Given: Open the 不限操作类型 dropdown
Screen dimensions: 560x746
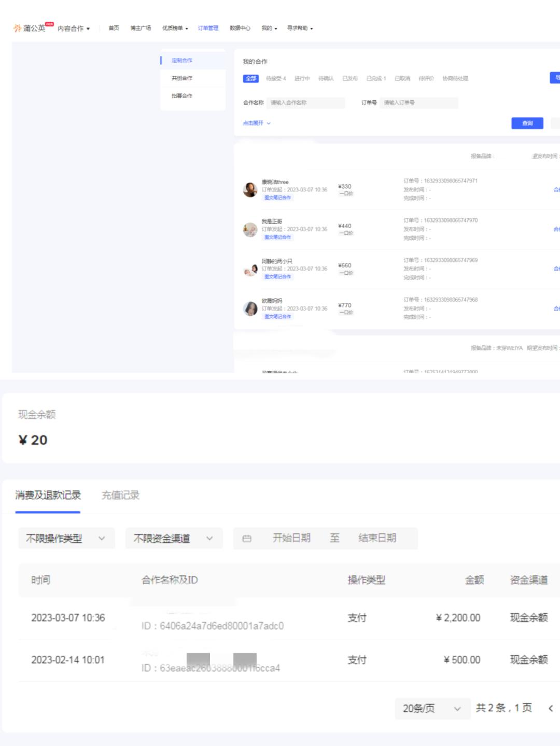Looking at the screenshot, I should click(66, 538).
